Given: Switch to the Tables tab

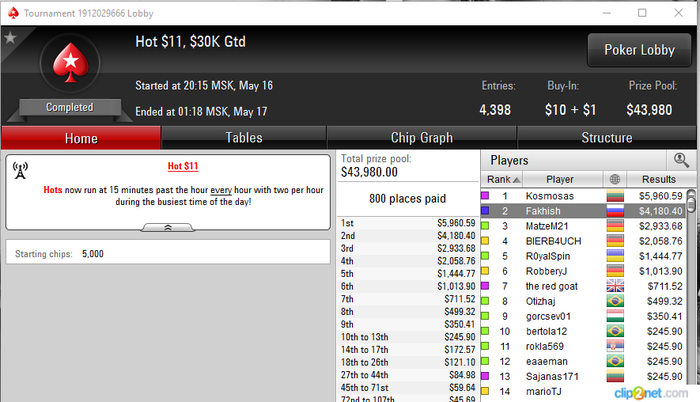Looking at the screenshot, I should tap(244, 138).
